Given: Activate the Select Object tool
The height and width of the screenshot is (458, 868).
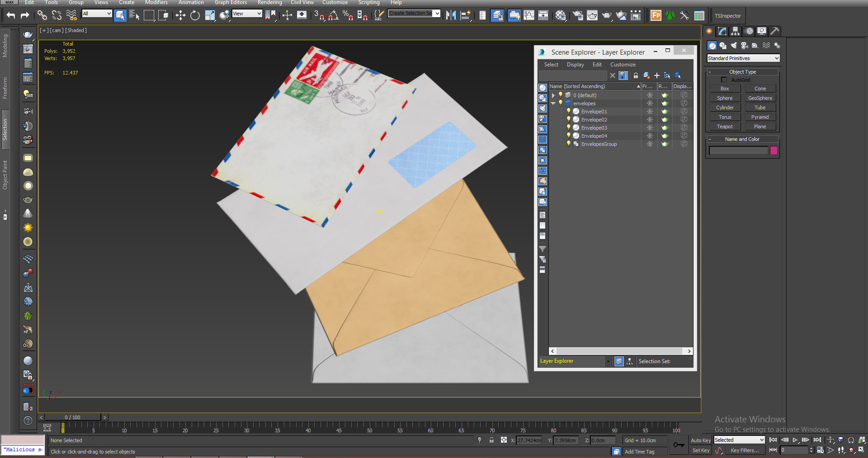Looking at the screenshot, I should pyautogui.click(x=120, y=15).
